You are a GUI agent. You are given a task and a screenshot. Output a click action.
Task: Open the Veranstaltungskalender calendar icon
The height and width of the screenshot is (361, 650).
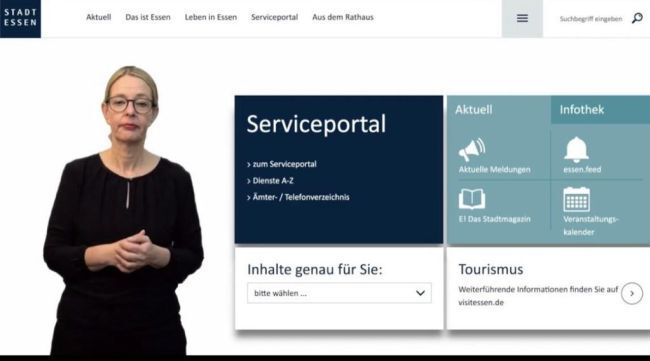576,199
